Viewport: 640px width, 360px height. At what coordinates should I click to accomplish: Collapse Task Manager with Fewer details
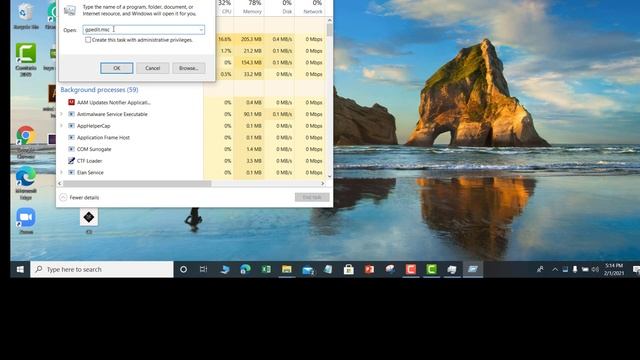(80, 198)
